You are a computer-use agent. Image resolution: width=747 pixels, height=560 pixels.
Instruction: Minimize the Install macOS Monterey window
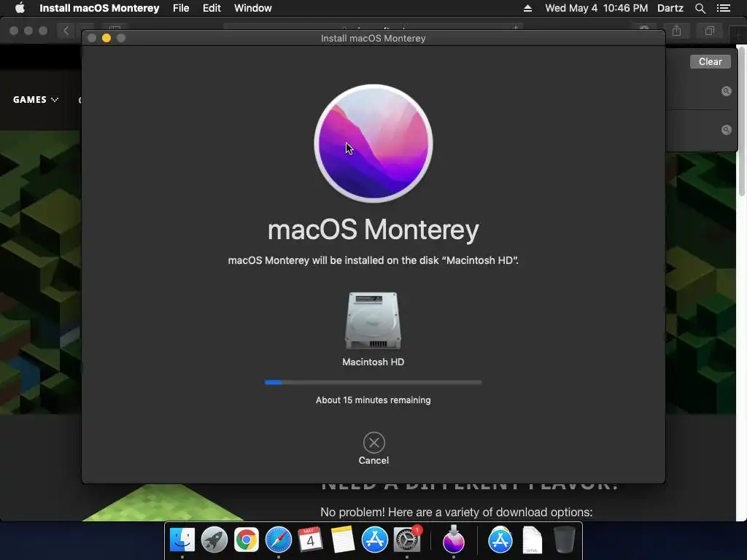pyautogui.click(x=107, y=38)
